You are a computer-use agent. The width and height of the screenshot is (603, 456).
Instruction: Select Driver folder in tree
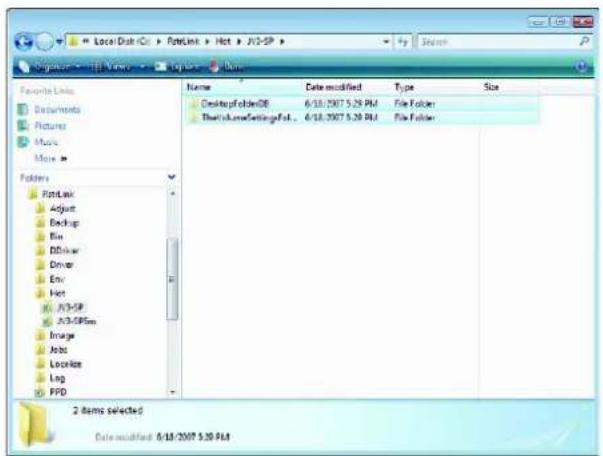(x=62, y=265)
